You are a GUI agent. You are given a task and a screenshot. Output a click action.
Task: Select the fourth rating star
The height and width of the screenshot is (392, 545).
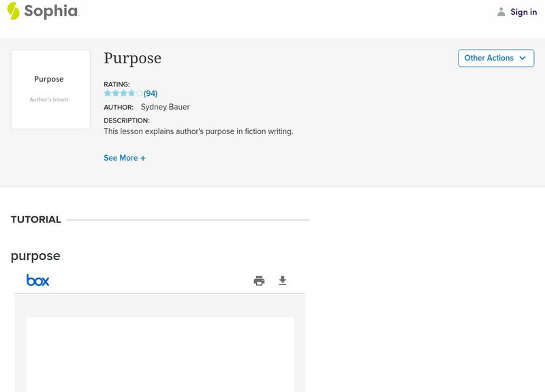click(x=131, y=93)
